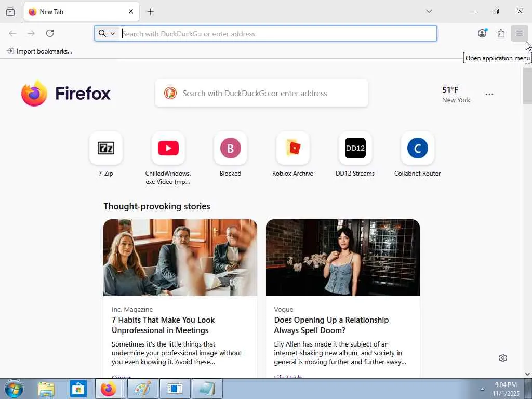Open a new tab with plus button
This screenshot has height=399, width=532.
click(150, 12)
